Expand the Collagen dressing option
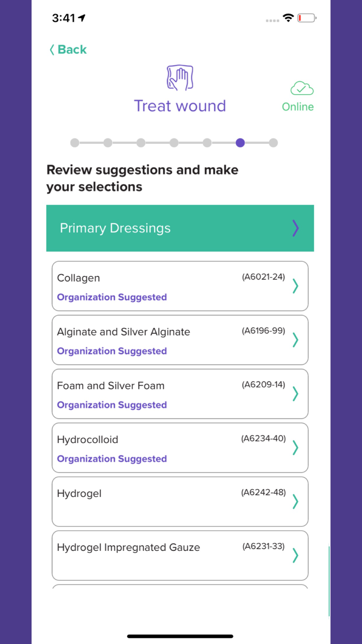 pyautogui.click(x=180, y=286)
